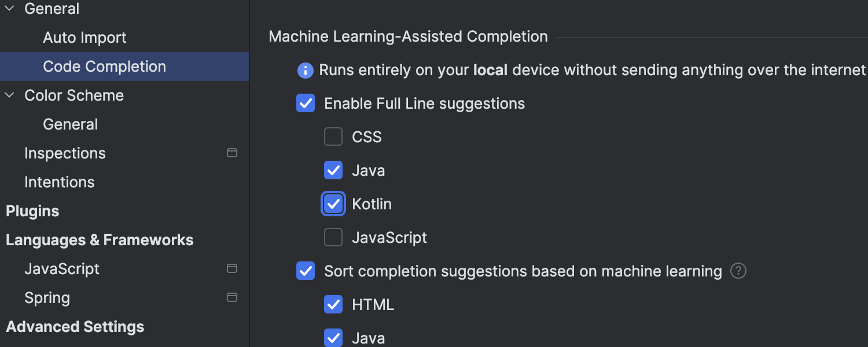Image resolution: width=868 pixels, height=347 pixels.
Task: Open the Plugins settings category
Action: [x=32, y=211]
